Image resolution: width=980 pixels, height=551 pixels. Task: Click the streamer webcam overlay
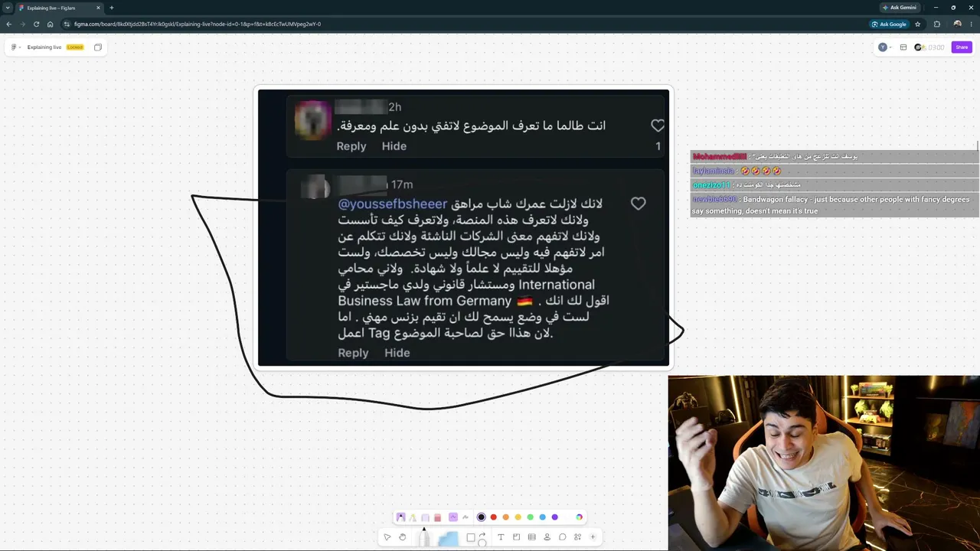click(x=824, y=463)
